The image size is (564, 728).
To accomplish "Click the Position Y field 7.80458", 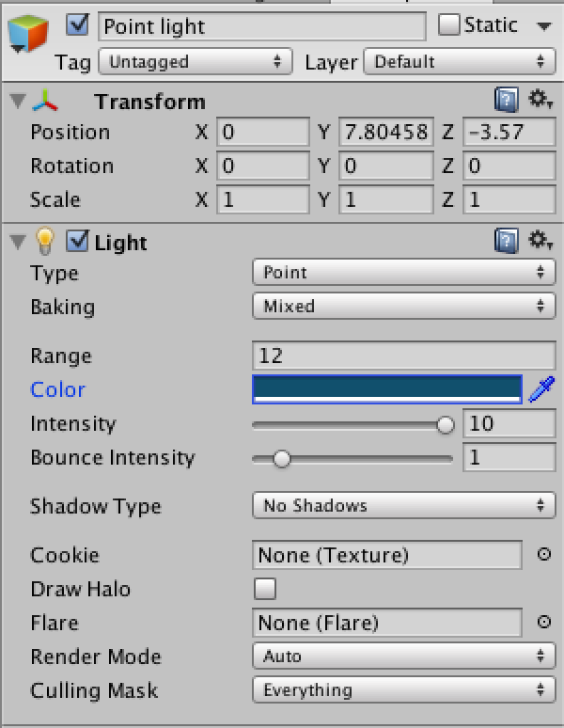I will tap(386, 132).
